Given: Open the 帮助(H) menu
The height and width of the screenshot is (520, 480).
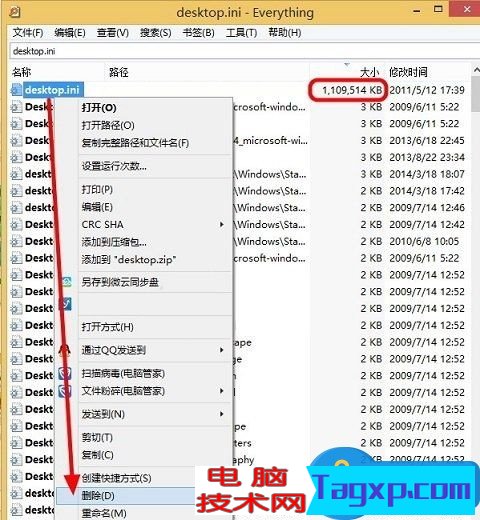Looking at the screenshot, I should [285, 33].
